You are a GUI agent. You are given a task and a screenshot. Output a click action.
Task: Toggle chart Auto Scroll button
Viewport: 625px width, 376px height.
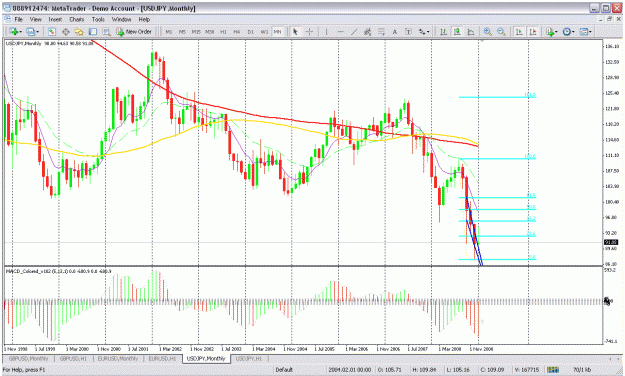pyautogui.click(x=519, y=31)
